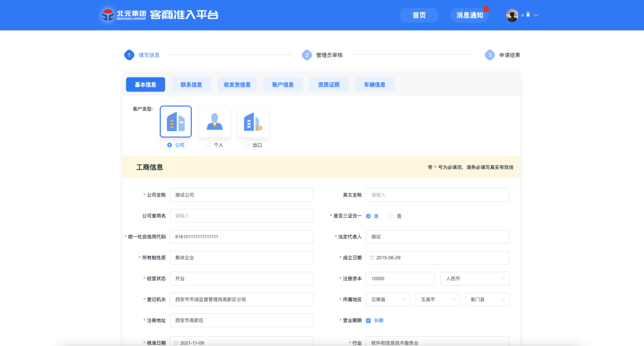644x346 pixels.
Task: Open the 易门县 county dropdown
Action: [x=487, y=300]
